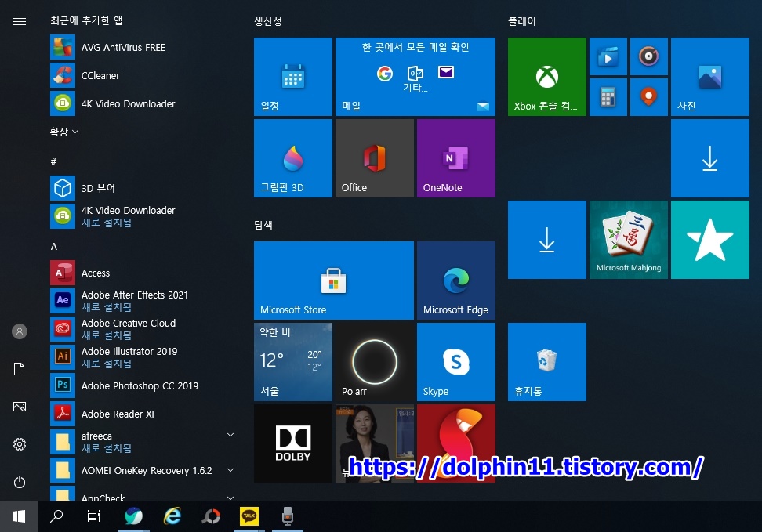Open the Polarr tile
This screenshot has height=532, width=762.
(375, 362)
